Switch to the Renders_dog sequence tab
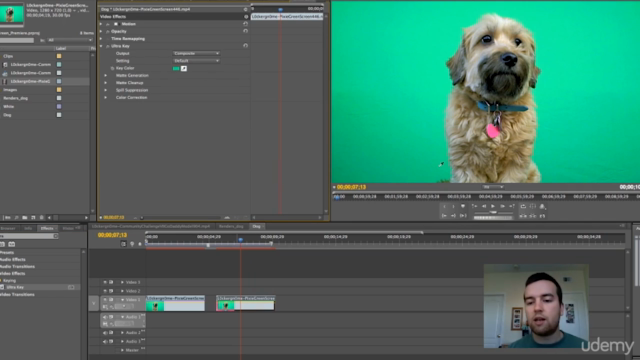Image resolution: width=640 pixels, height=360 pixels. (231, 227)
